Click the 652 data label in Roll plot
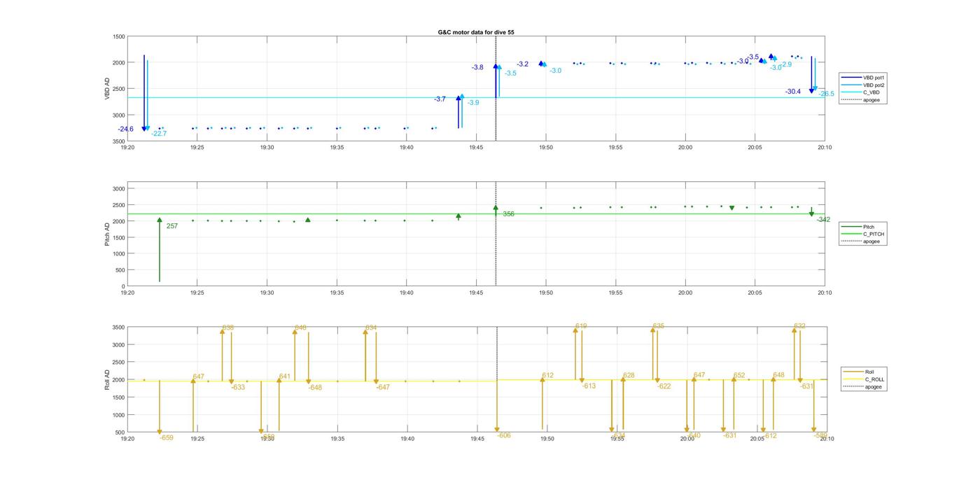980x485 pixels. 740,376
